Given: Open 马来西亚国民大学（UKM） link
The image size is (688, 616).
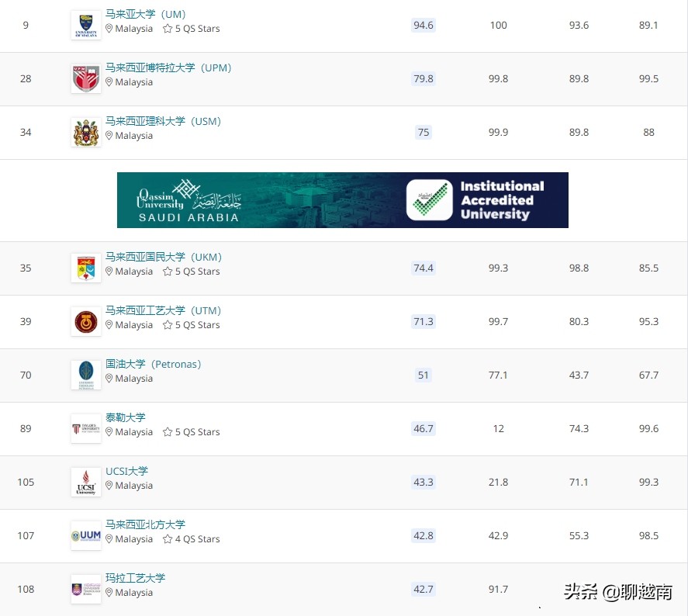Looking at the screenshot, I should point(163,257).
